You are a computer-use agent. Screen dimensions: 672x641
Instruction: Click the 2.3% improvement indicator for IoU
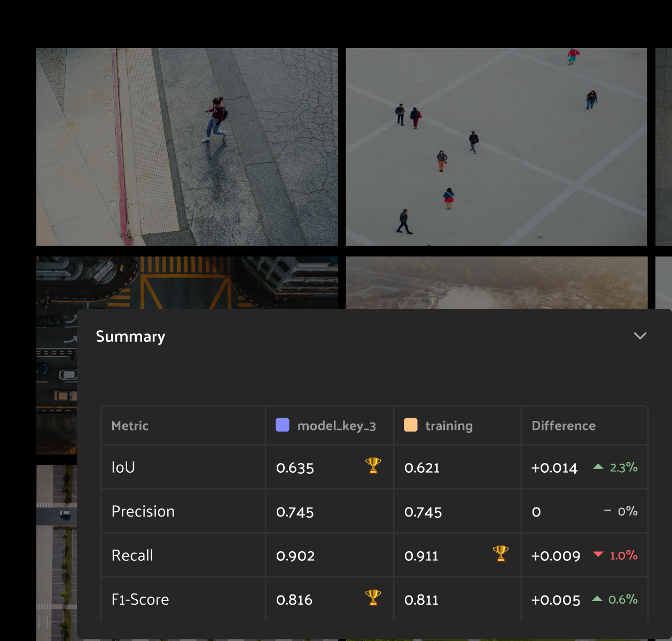[623, 467]
